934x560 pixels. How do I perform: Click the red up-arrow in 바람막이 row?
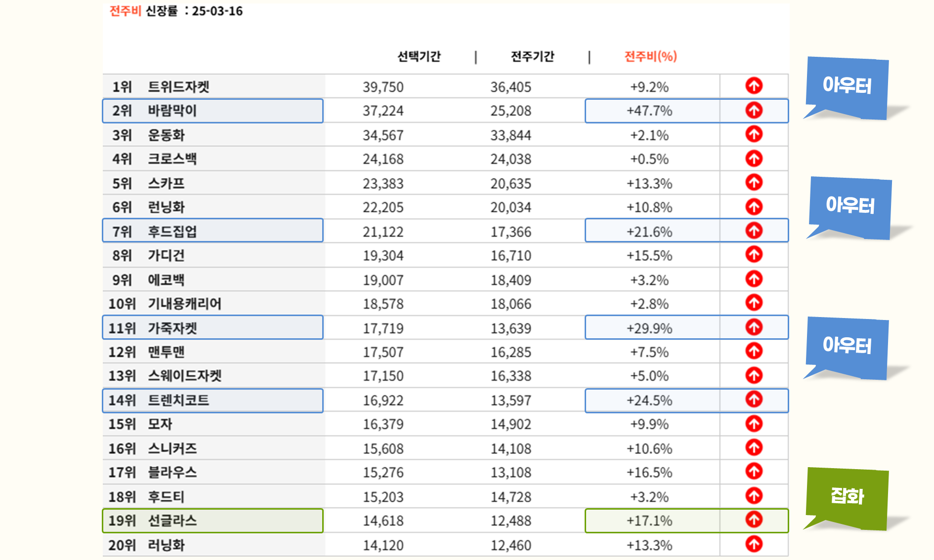click(x=754, y=110)
